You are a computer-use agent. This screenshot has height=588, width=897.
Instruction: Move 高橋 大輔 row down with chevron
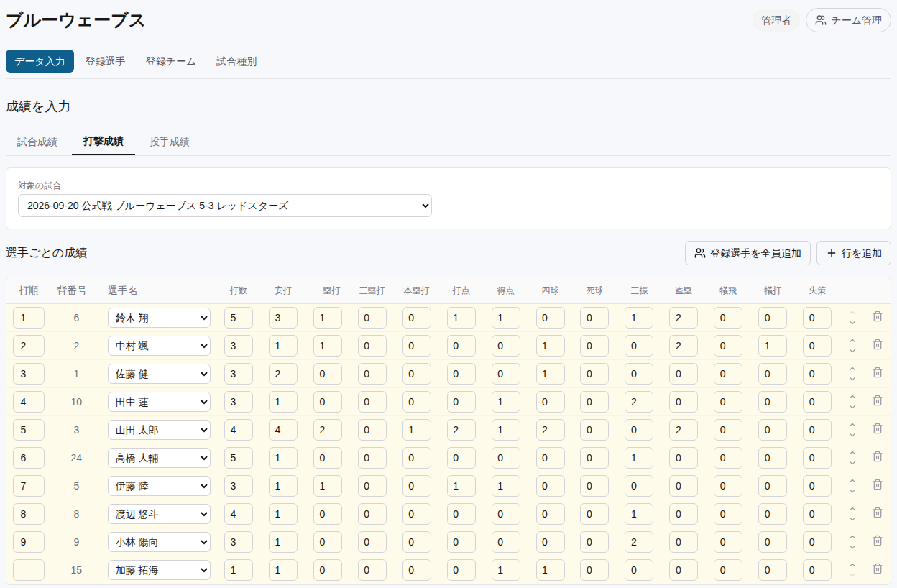[x=852, y=463]
